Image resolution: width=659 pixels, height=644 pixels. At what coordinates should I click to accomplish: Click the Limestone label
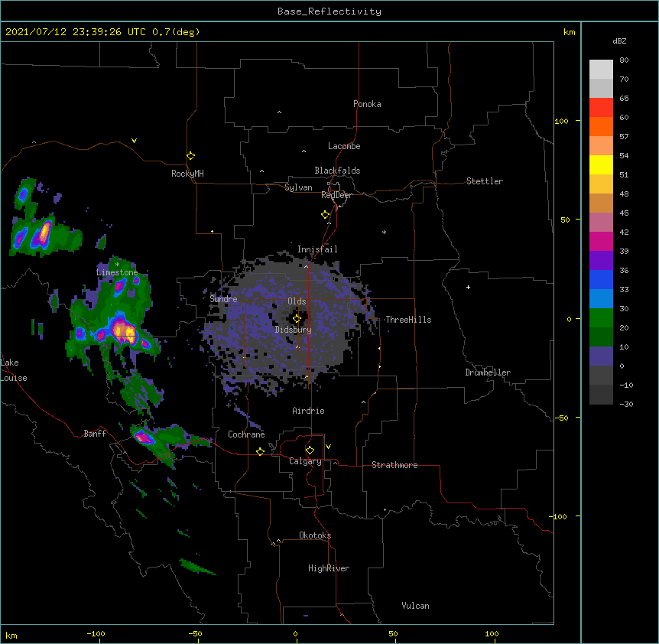pyautogui.click(x=117, y=272)
